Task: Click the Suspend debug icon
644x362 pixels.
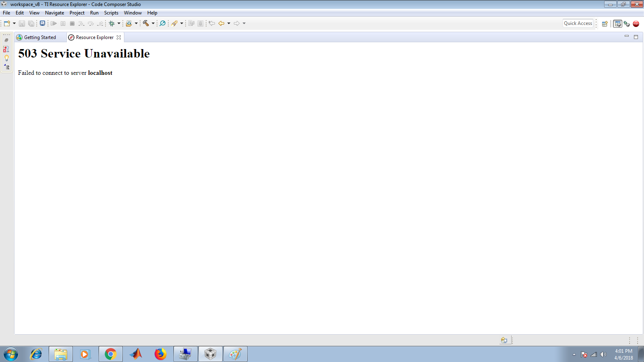Action: (x=63, y=23)
